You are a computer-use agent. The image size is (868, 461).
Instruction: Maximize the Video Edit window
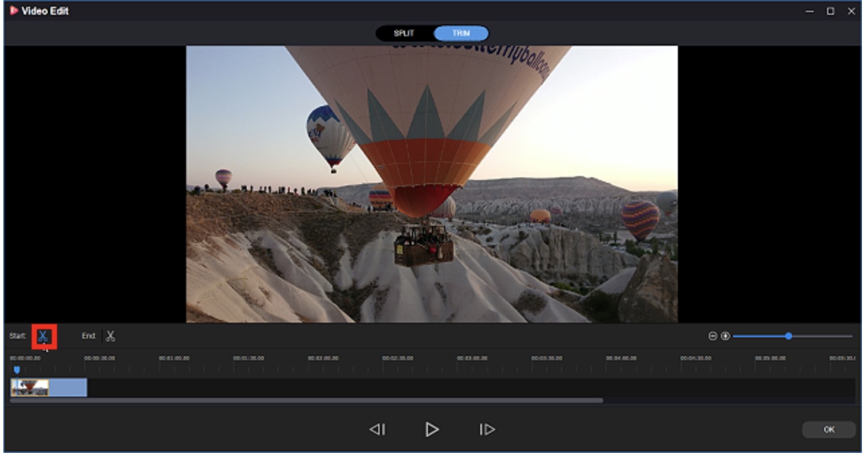830,11
